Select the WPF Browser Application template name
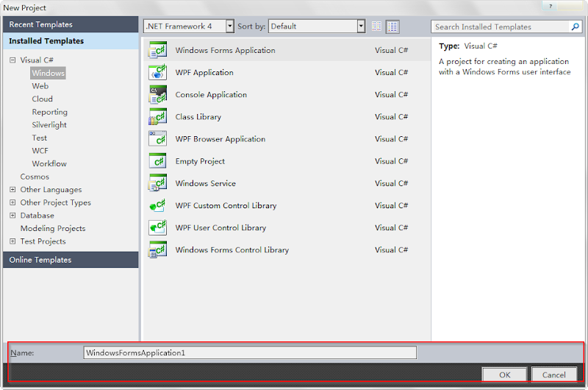 220,139
